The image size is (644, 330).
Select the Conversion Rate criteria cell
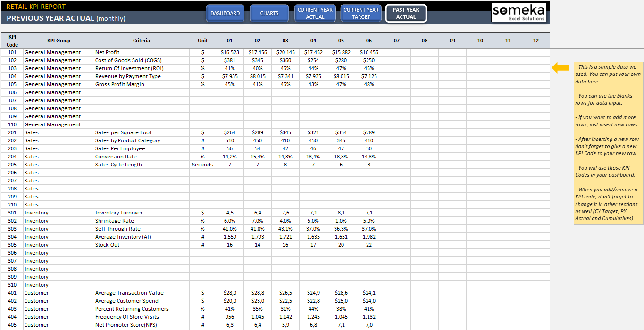(x=142, y=157)
